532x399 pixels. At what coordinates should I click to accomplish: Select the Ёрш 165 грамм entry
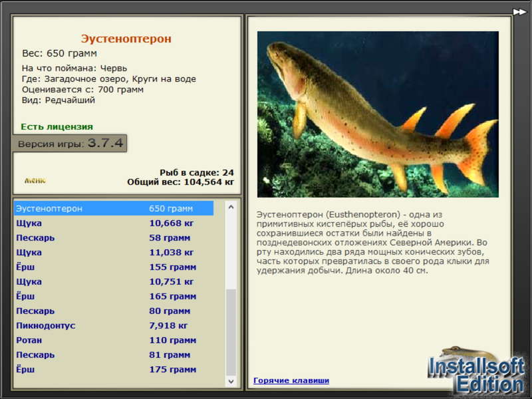114,296
